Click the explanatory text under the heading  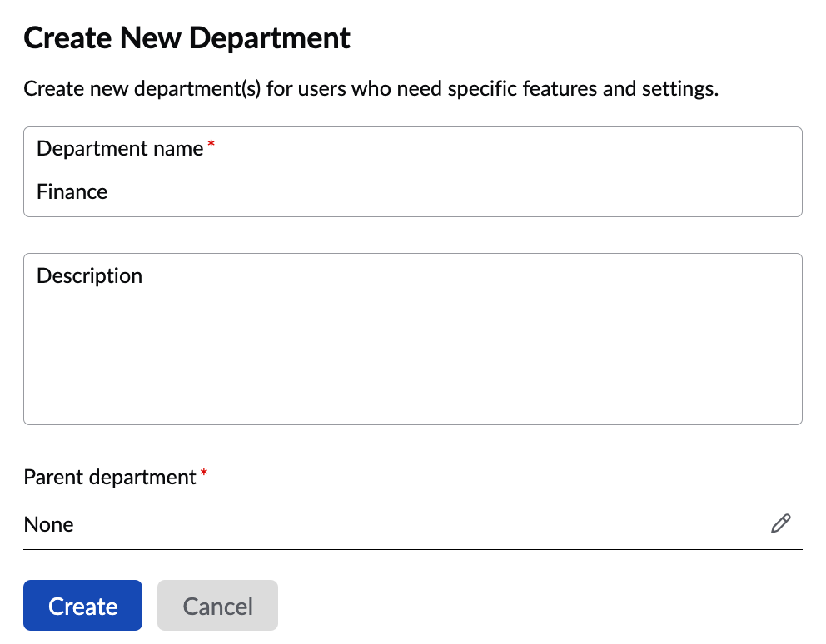(x=371, y=89)
